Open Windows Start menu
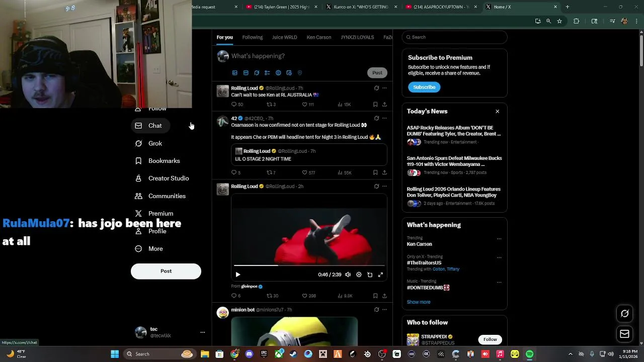The width and height of the screenshot is (644, 362). (x=115, y=354)
